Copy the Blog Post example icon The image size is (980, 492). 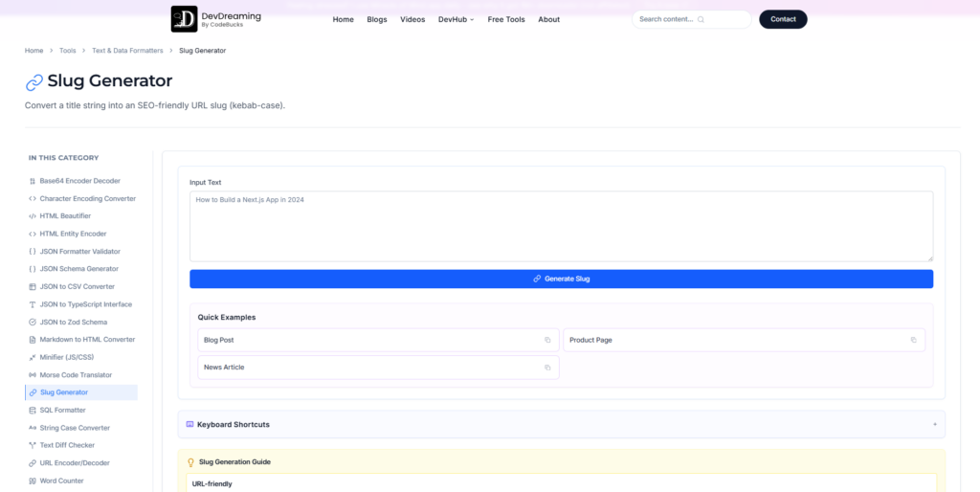point(547,340)
